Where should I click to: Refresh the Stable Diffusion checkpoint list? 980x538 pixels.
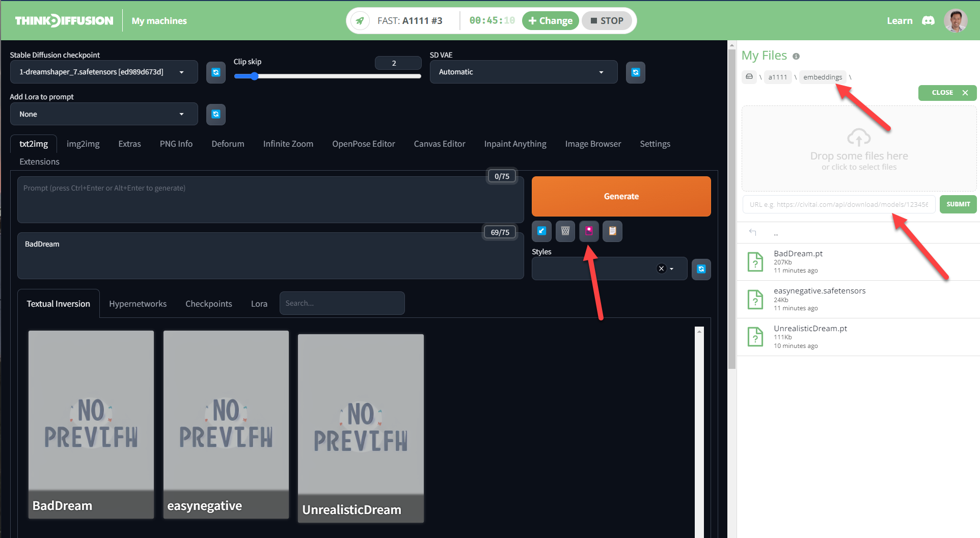pos(216,72)
